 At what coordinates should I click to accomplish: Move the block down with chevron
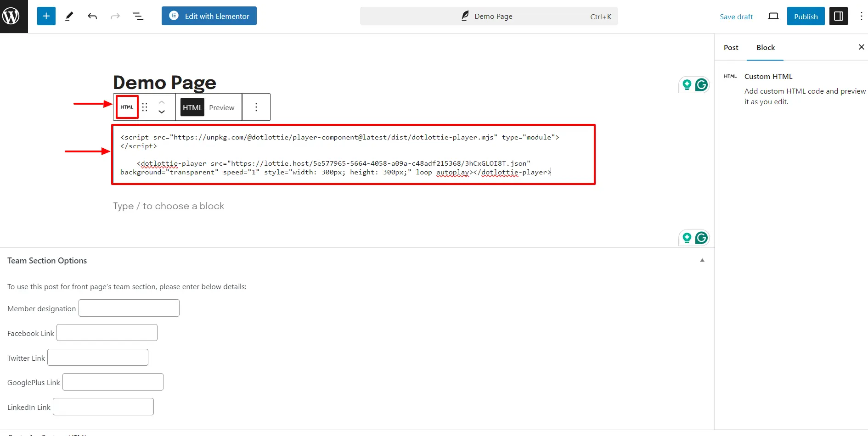[x=162, y=112]
